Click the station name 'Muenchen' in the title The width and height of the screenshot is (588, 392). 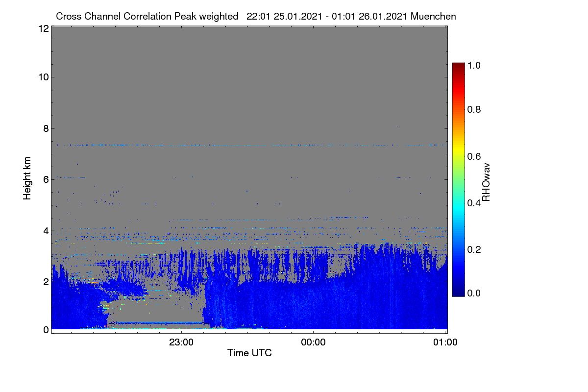pos(434,17)
